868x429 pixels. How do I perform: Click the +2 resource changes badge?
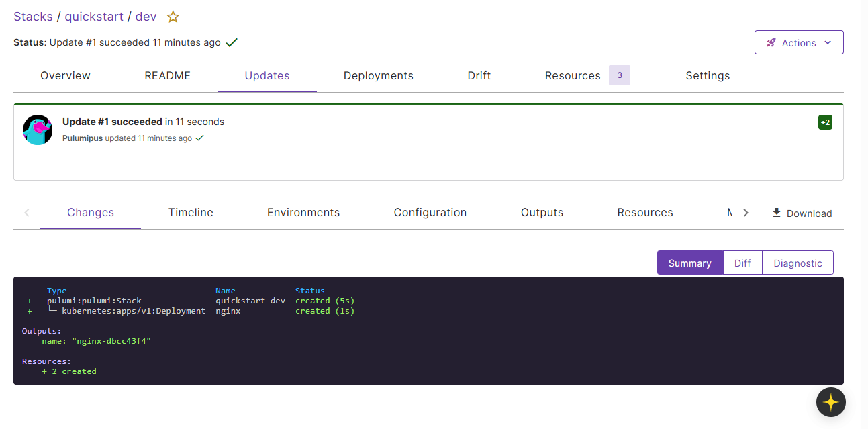click(x=825, y=122)
